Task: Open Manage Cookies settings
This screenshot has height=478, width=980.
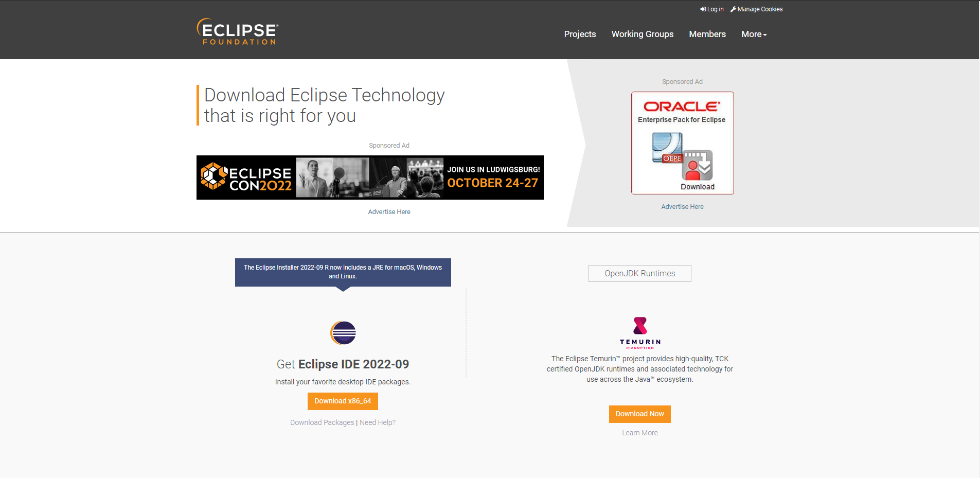Action: click(756, 9)
